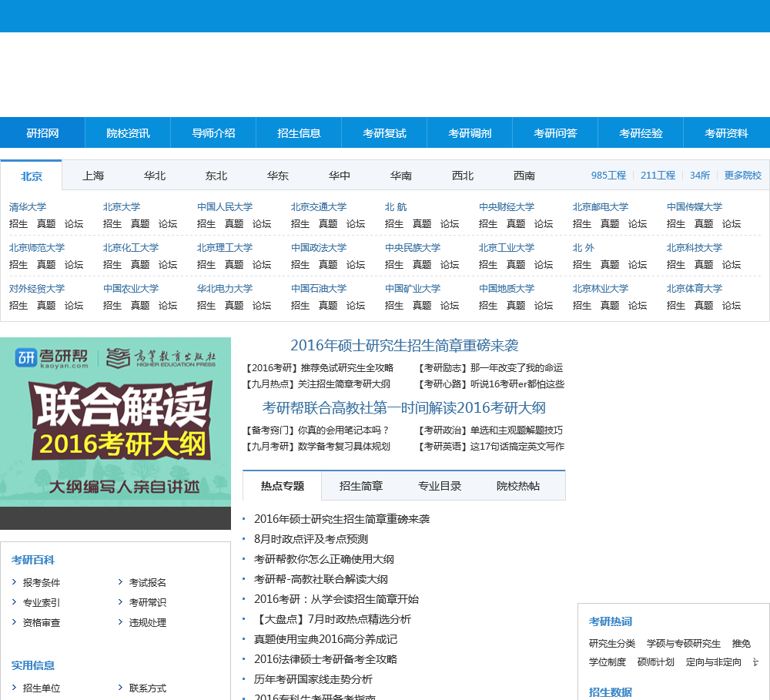Open 北京大学 真题 link
Viewport: 770px width, 700px height.
140,224
